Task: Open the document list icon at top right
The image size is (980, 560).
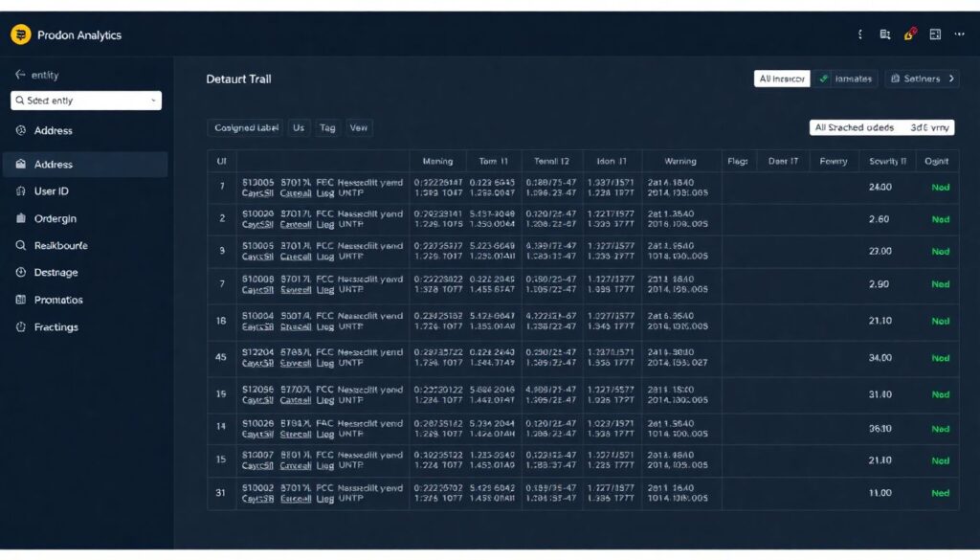Action: pyautogui.click(x=885, y=34)
